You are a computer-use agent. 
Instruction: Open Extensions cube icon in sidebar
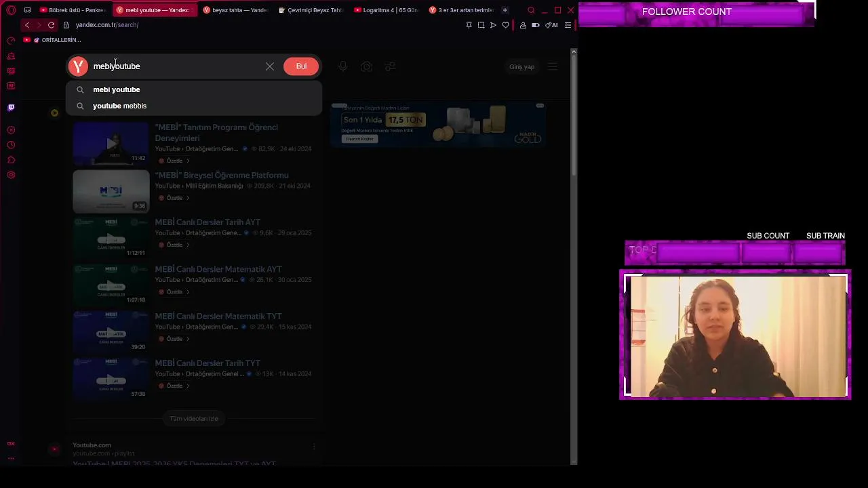click(x=11, y=160)
